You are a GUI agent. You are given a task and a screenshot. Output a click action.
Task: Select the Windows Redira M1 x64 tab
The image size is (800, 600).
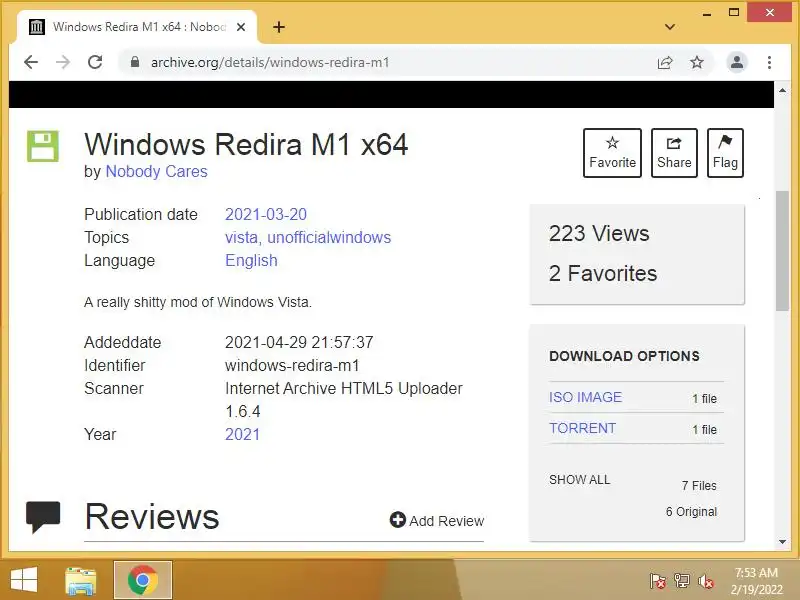coord(137,27)
